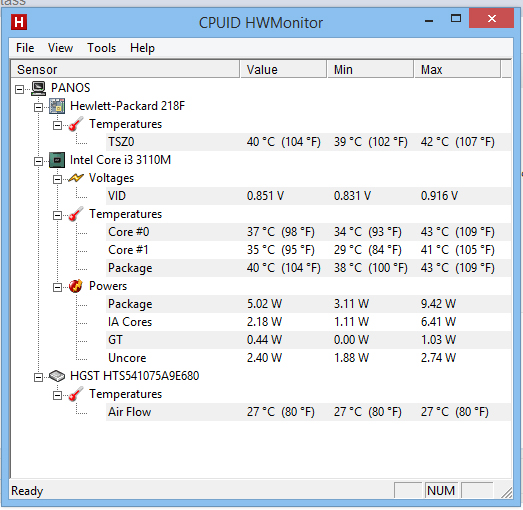Open the File menu
The height and width of the screenshot is (510, 523).
coord(25,48)
